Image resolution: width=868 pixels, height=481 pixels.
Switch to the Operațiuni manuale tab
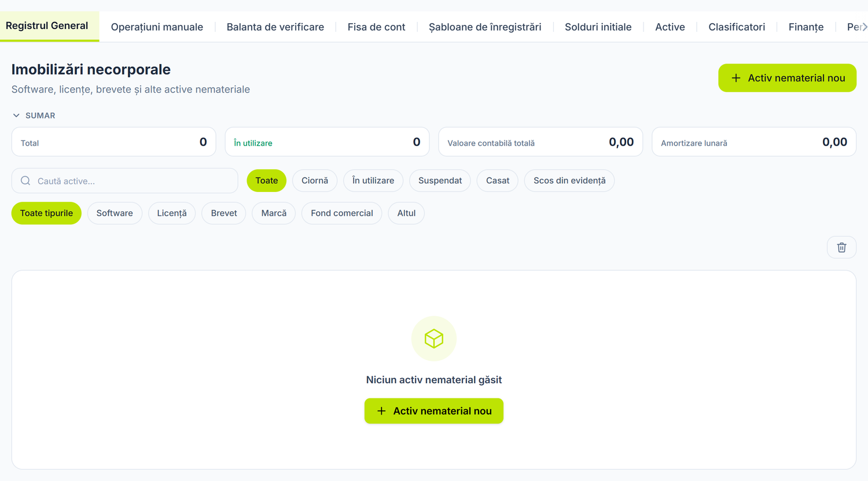pos(157,27)
